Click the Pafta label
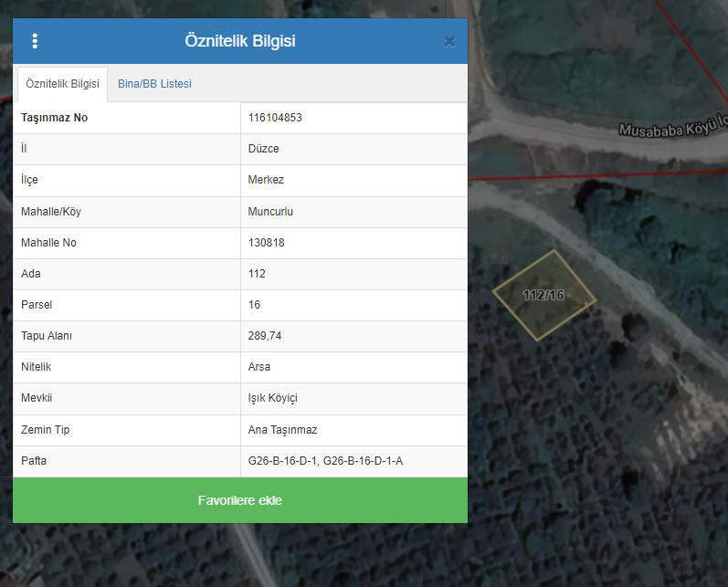The image size is (728, 587). pos(34,461)
